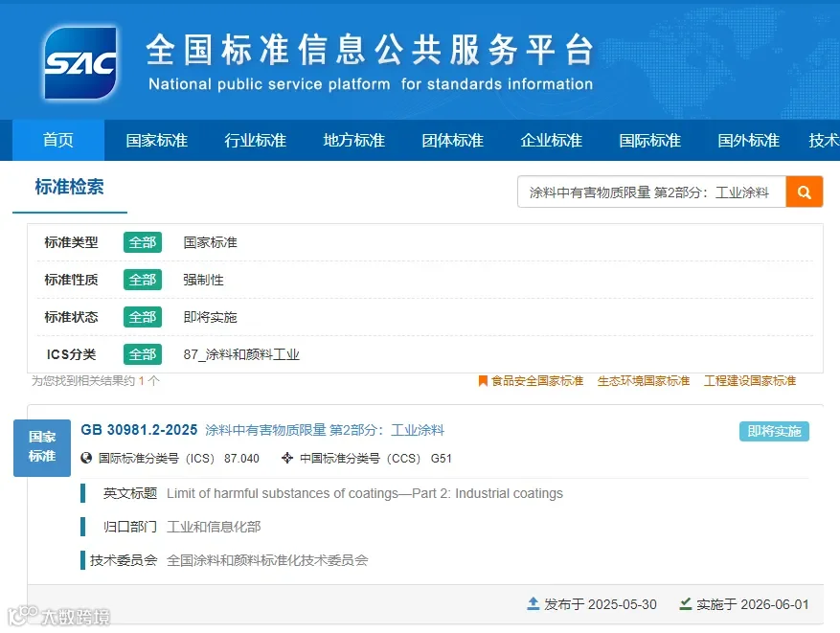This screenshot has width=840, height=633.
Task: Select 国家标准 under 标准类型
Action: [x=210, y=242]
